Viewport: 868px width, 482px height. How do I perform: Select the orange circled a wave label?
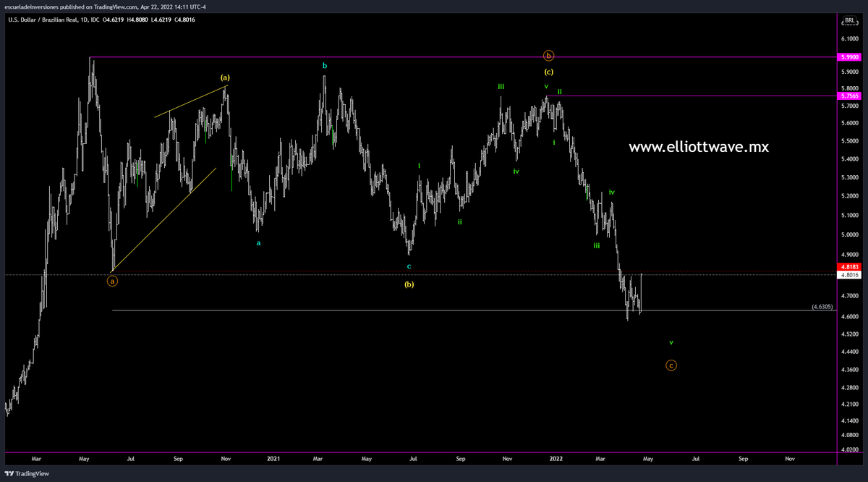point(112,281)
